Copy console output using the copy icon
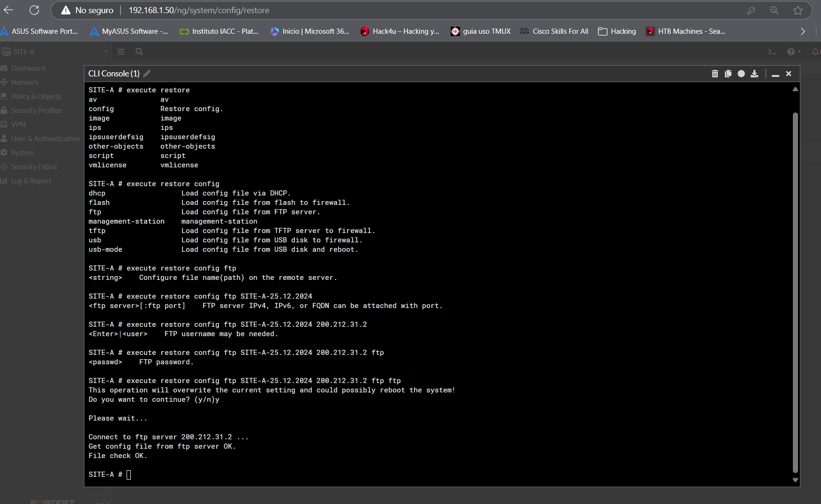The width and height of the screenshot is (821, 504). coord(728,74)
